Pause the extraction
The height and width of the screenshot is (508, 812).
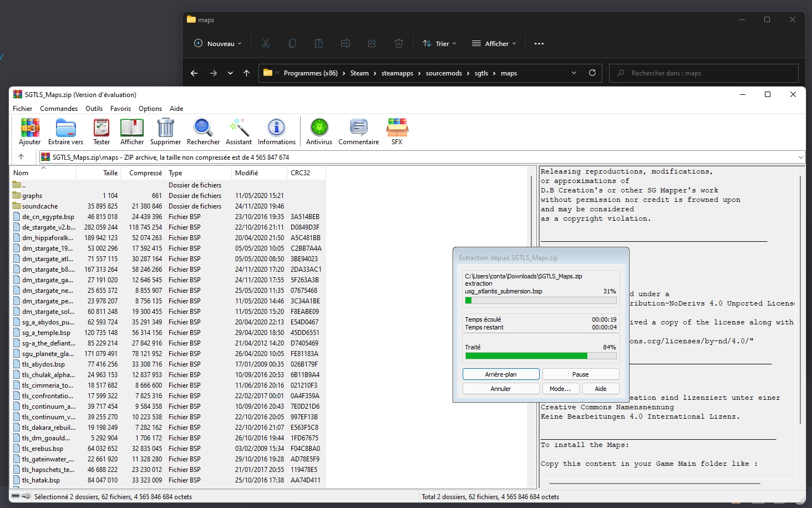pyautogui.click(x=581, y=374)
